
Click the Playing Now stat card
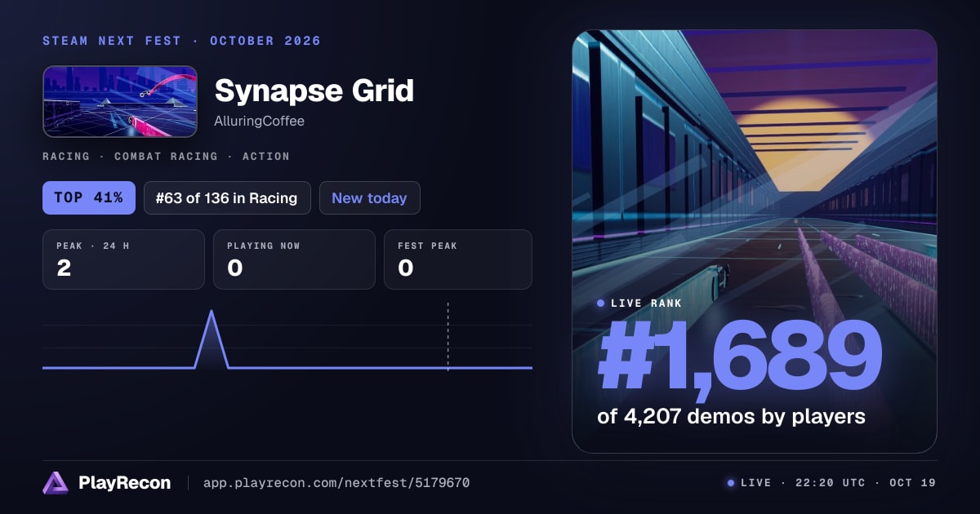(294, 259)
